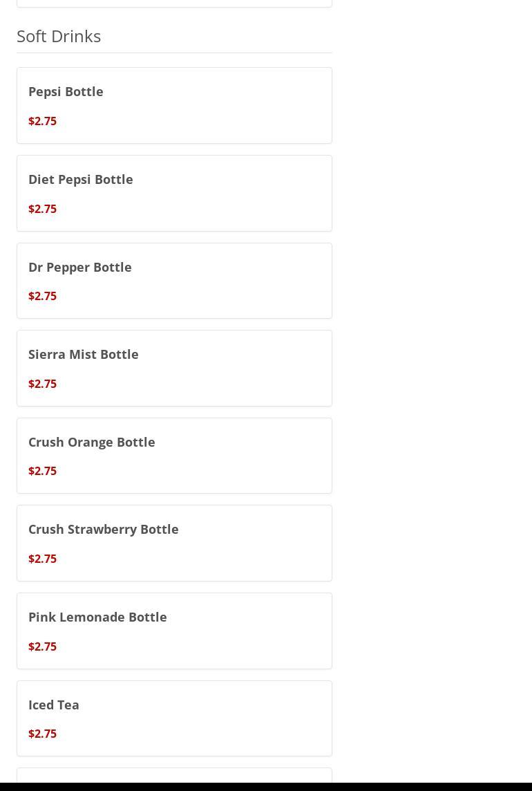Viewport: 532px width, 791px height.
Task: Choose the Dr Pepper Bottle title
Action: click(x=79, y=267)
